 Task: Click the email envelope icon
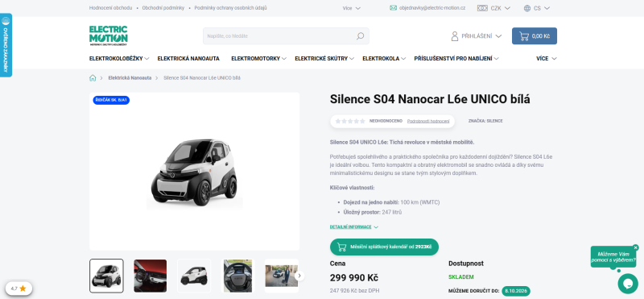point(393,8)
